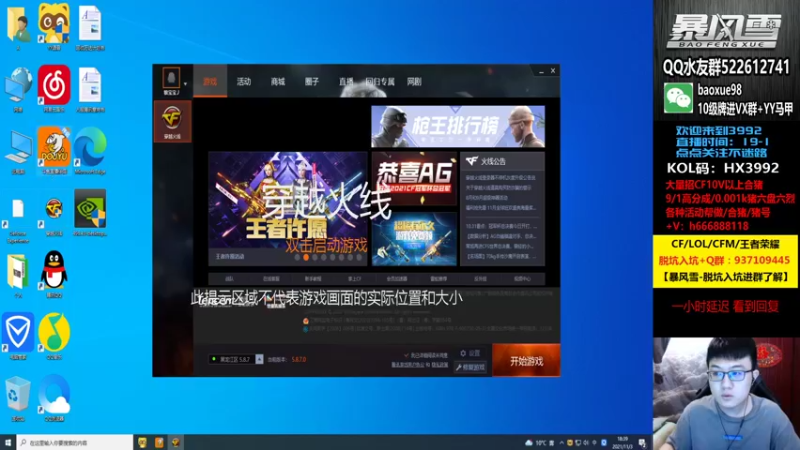Switch to the 活动 tab
800x450 pixels.
point(244,82)
